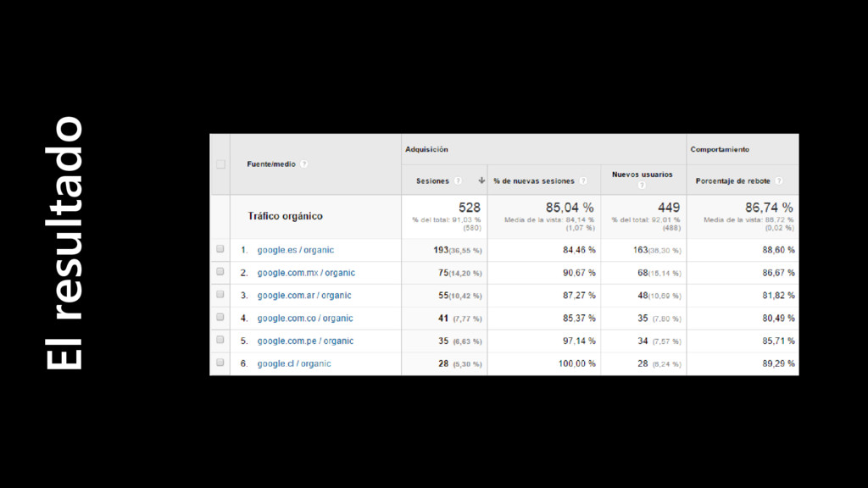This screenshot has height=488, width=868.
Task: Select the summary value 85,04 %
Action: pyautogui.click(x=570, y=208)
